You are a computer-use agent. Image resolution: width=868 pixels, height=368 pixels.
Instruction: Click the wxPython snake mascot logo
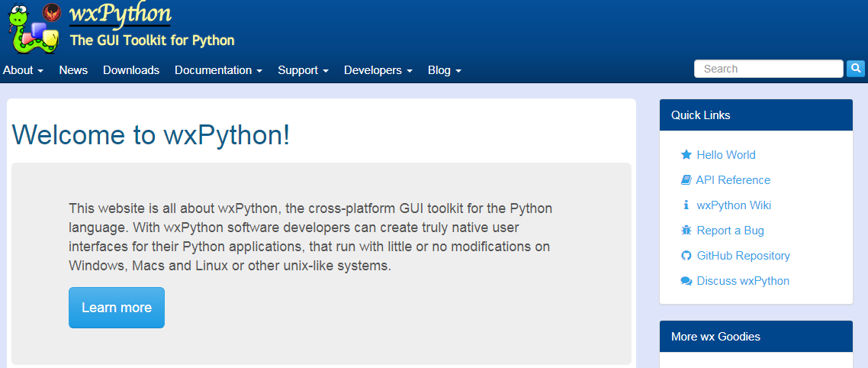(x=32, y=31)
